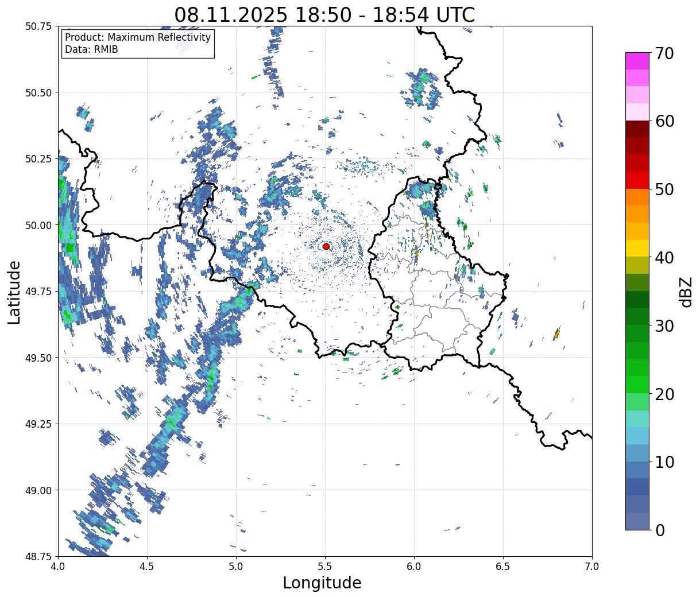Click the longitude tick label '5.5'

point(325,567)
